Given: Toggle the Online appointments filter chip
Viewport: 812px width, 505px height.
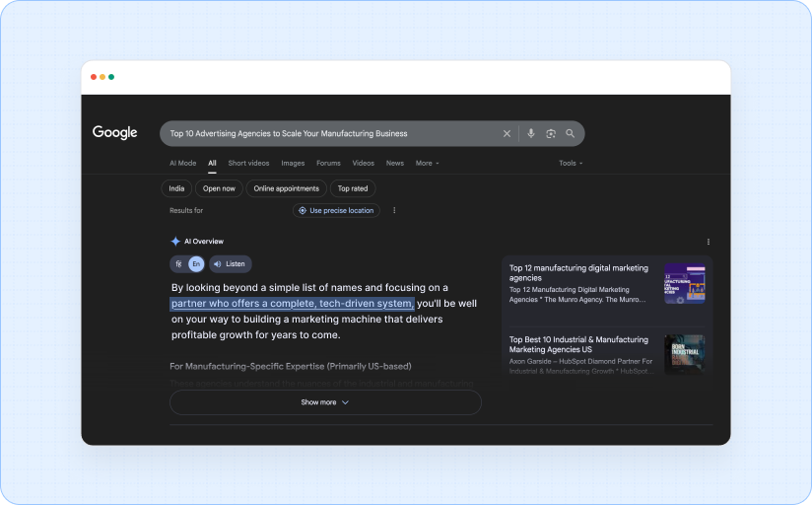Looking at the screenshot, I should [287, 188].
